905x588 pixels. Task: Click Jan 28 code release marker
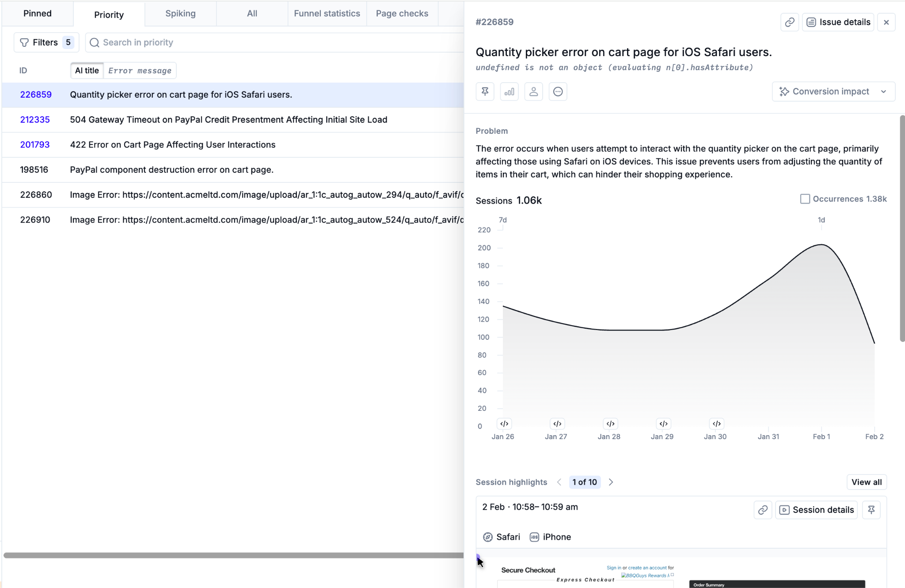click(x=610, y=424)
